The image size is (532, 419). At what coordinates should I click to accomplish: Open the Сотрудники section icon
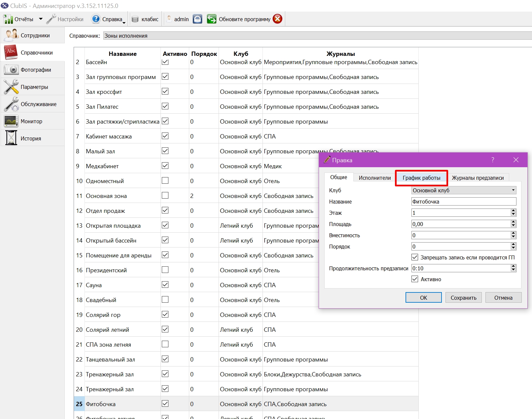[x=12, y=35]
